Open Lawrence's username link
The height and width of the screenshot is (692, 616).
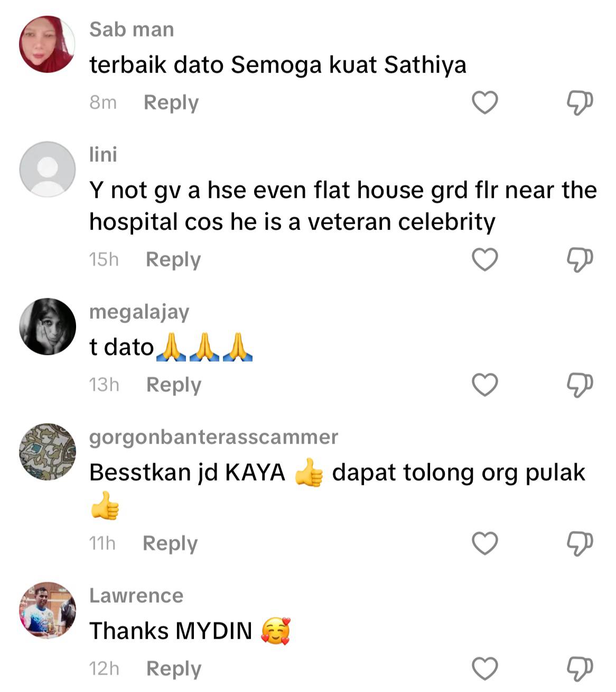pyautogui.click(x=136, y=596)
